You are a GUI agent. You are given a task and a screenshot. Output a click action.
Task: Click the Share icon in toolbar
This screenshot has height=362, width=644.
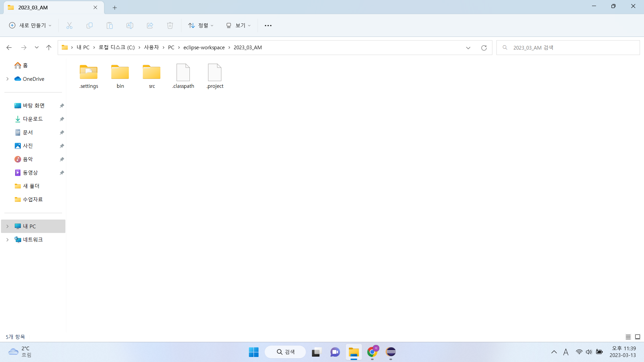pyautogui.click(x=150, y=25)
